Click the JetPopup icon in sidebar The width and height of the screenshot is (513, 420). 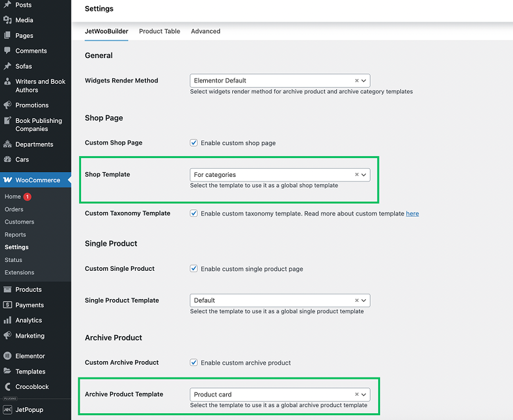click(x=7, y=409)
